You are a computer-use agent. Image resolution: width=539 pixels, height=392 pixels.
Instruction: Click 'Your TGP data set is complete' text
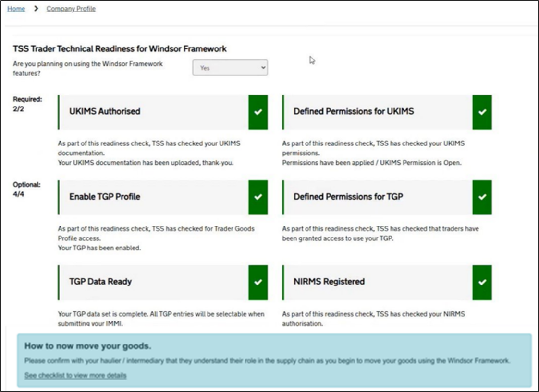(103, 314)
